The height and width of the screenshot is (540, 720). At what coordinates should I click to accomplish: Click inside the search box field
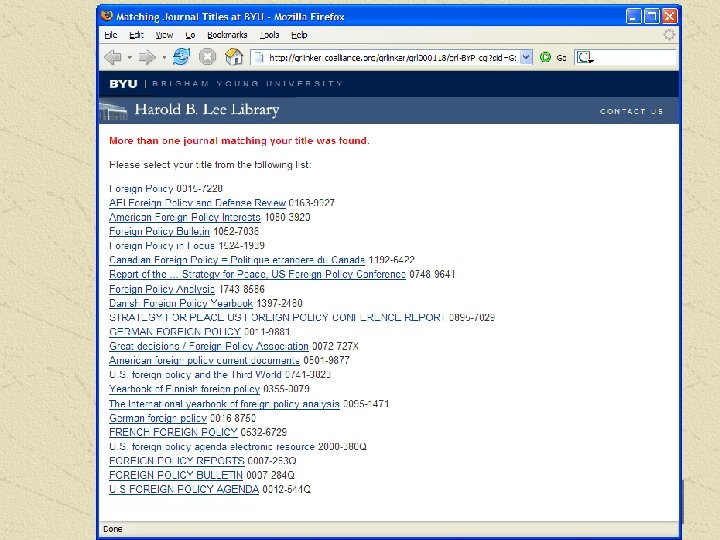tap(635, 57)
